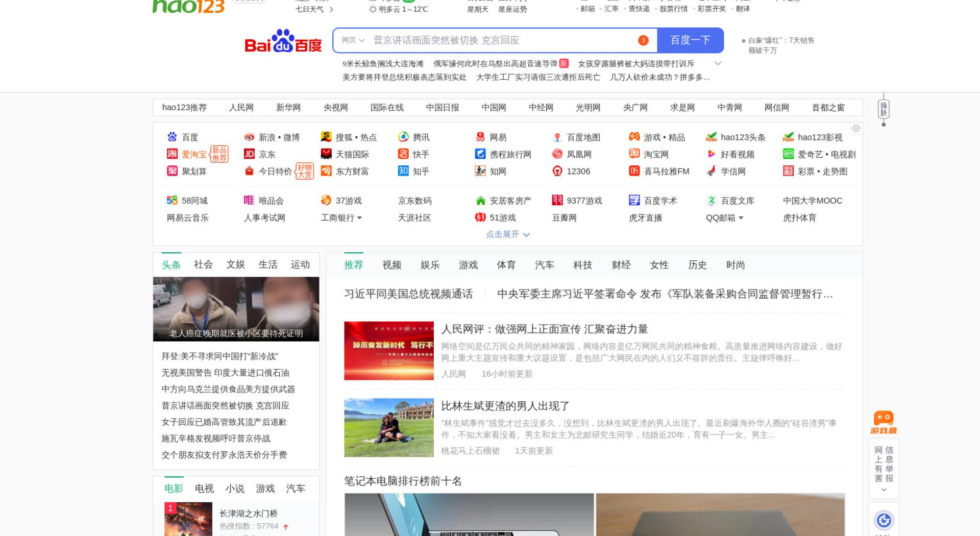Open 新华网 in top nav

[x=288, y=107]
